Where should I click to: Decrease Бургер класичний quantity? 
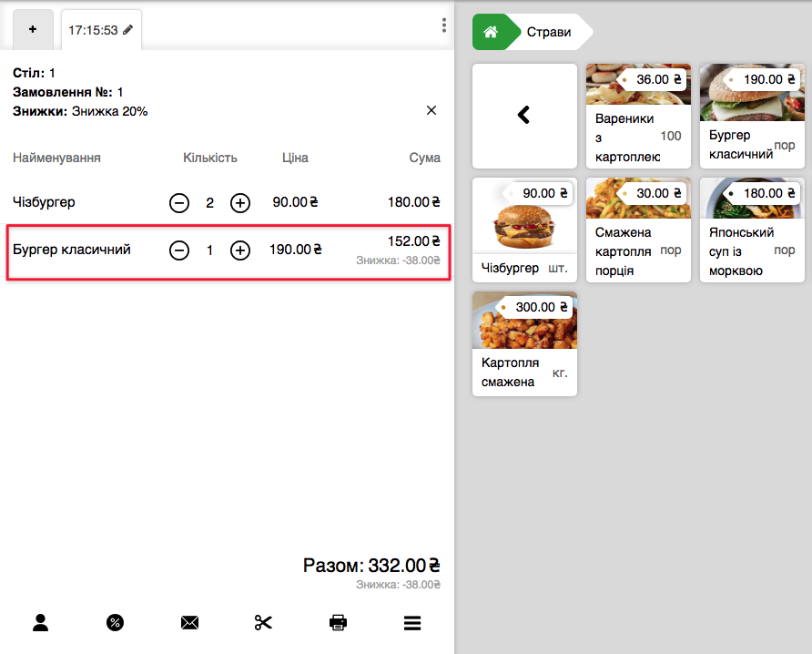[x=179, y=250]
